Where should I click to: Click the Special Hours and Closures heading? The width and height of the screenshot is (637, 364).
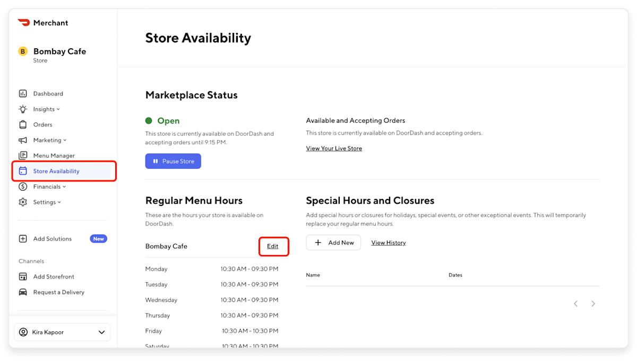[x=370, y=201]
